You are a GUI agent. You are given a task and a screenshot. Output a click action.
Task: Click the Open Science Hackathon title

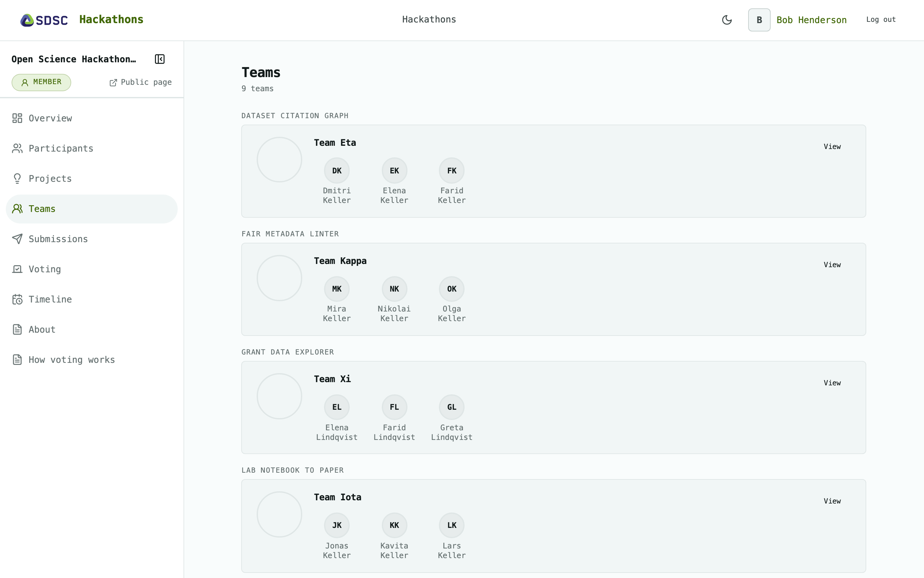74,59
